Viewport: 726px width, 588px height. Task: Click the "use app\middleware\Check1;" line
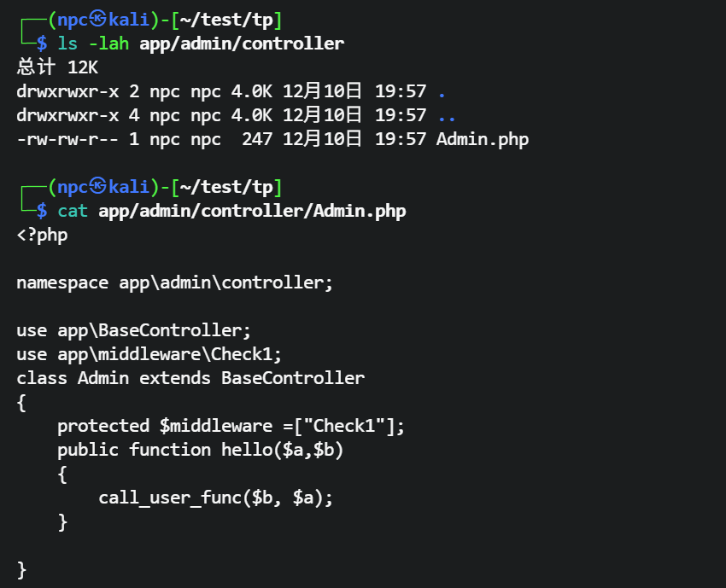[x=149, y=354]
